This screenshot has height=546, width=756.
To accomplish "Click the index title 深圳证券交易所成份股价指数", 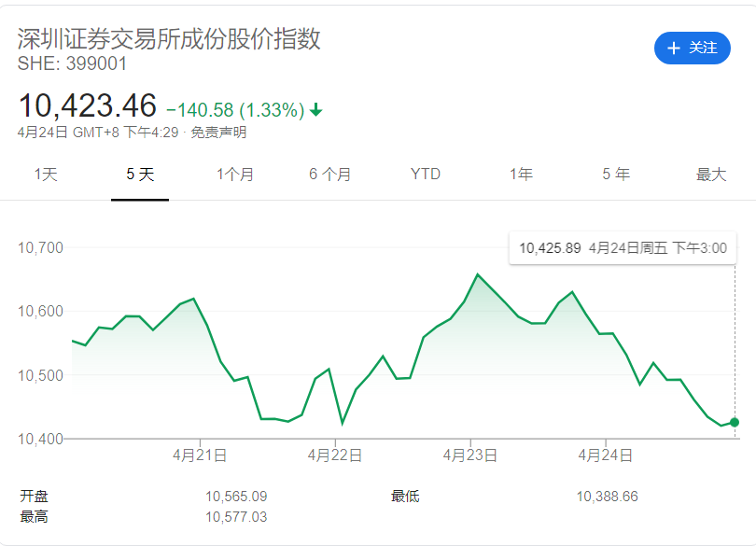I will click(169, 38).
